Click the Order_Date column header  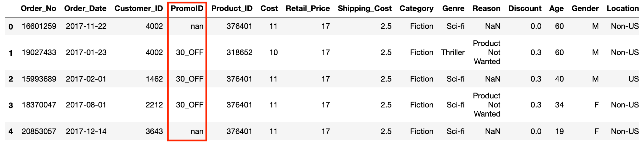(85, 8)
